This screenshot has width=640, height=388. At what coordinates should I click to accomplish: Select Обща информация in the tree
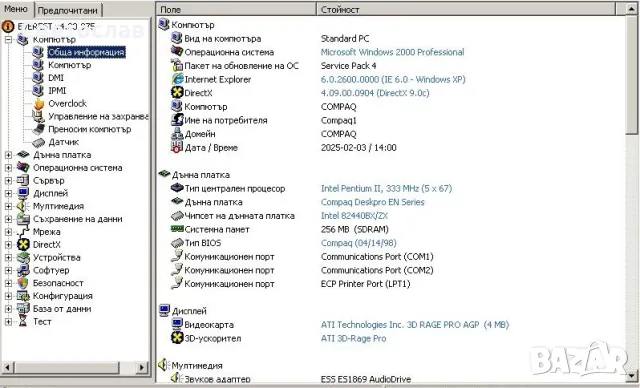click(86, 52)
